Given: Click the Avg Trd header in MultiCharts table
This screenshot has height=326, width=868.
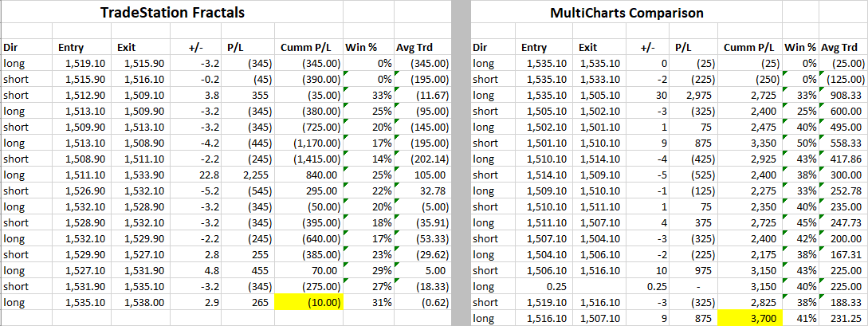Looking at the screenshot, I should click(843, 48).
